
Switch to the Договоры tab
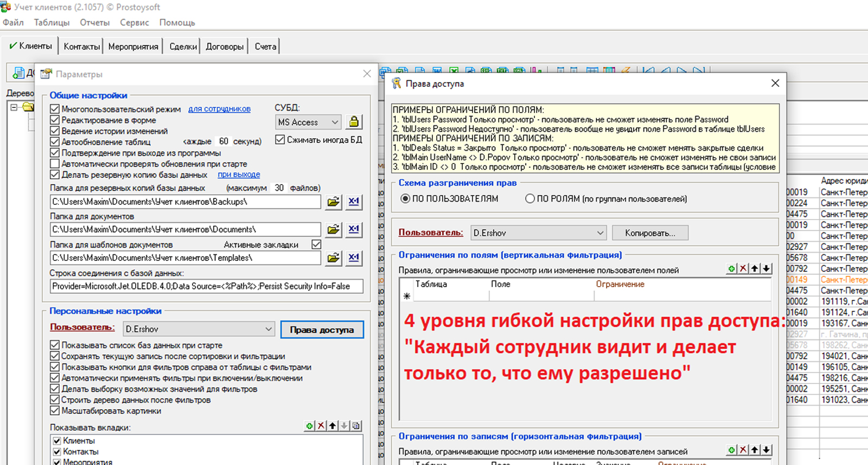(x=225, y=47)
